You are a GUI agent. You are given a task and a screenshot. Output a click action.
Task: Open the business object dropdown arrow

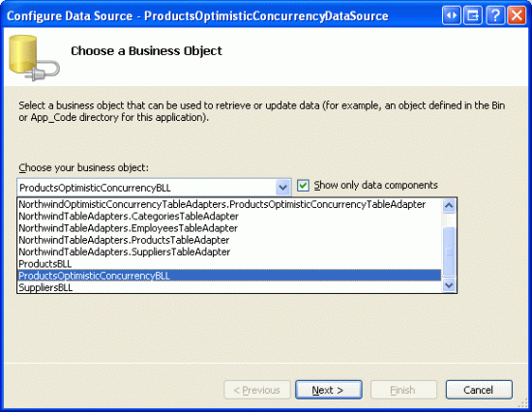282,188
